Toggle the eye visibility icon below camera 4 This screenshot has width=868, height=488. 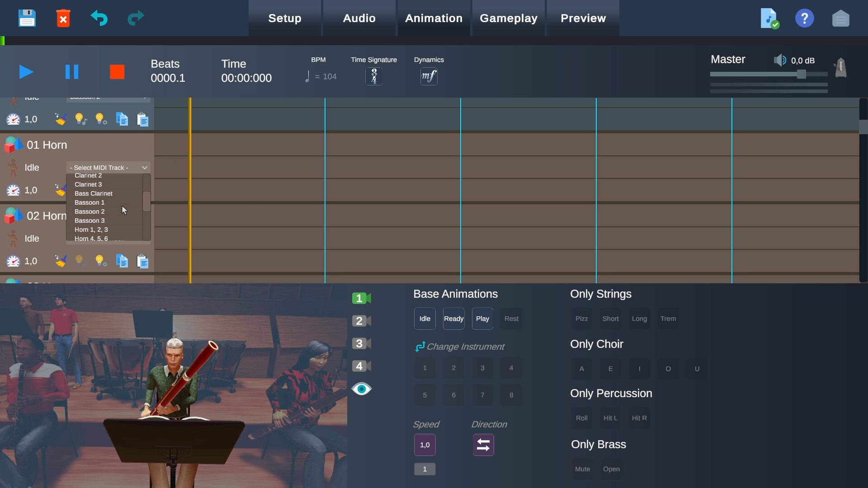[x=361, y=389]
